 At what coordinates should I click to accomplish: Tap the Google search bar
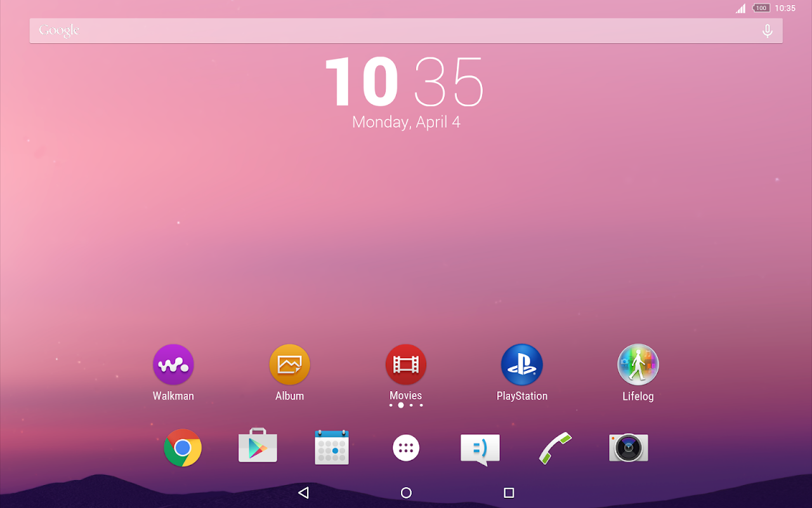tap(406, 30)
